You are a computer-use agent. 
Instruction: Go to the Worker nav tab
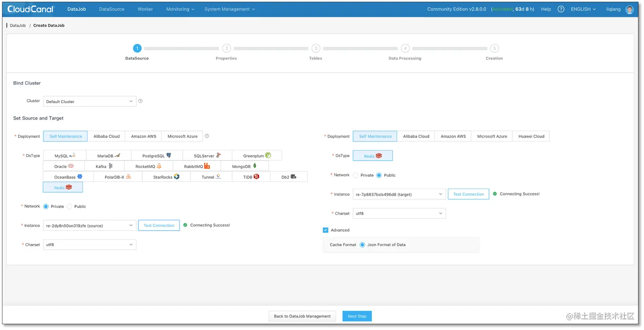coord(145,9)
